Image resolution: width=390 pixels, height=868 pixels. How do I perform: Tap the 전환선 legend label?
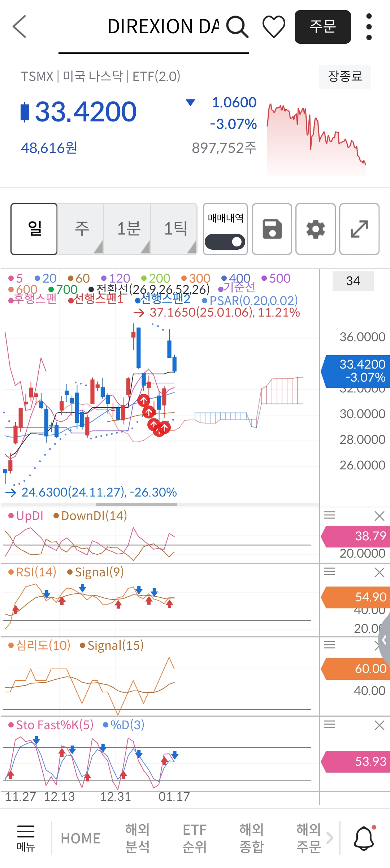149,289
